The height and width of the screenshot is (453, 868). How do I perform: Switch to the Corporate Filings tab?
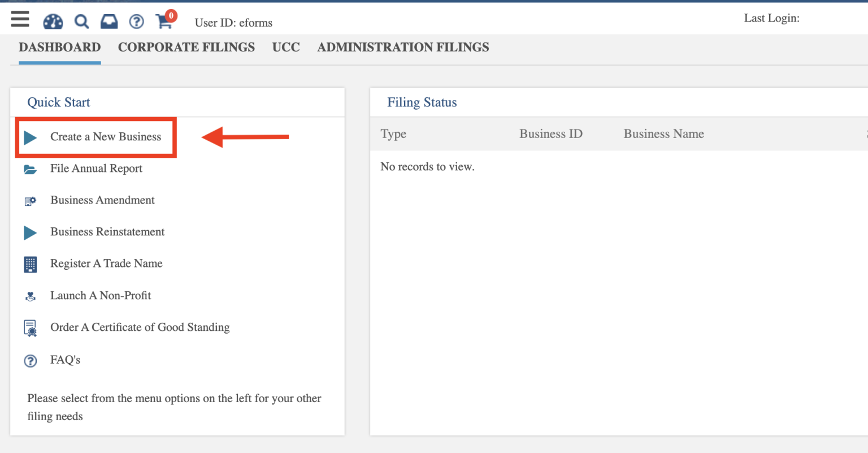point(186,48)
